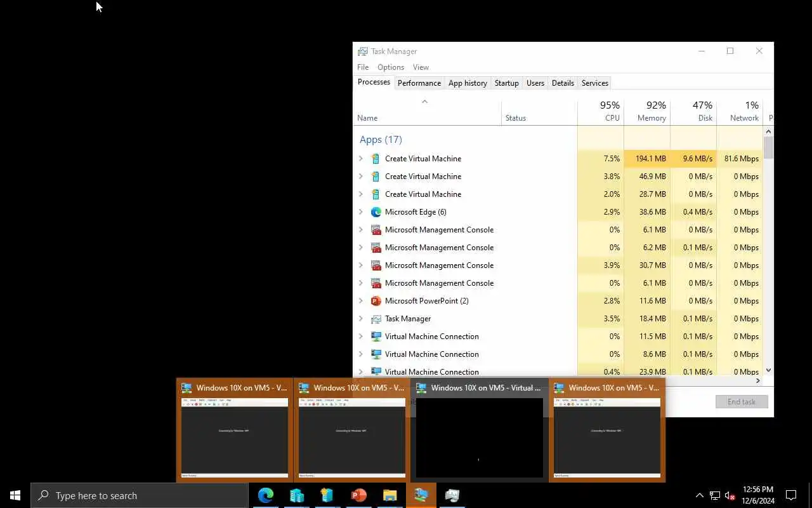812x508 pixels.
Task: Switch to the Users tab
Action: 535,83
